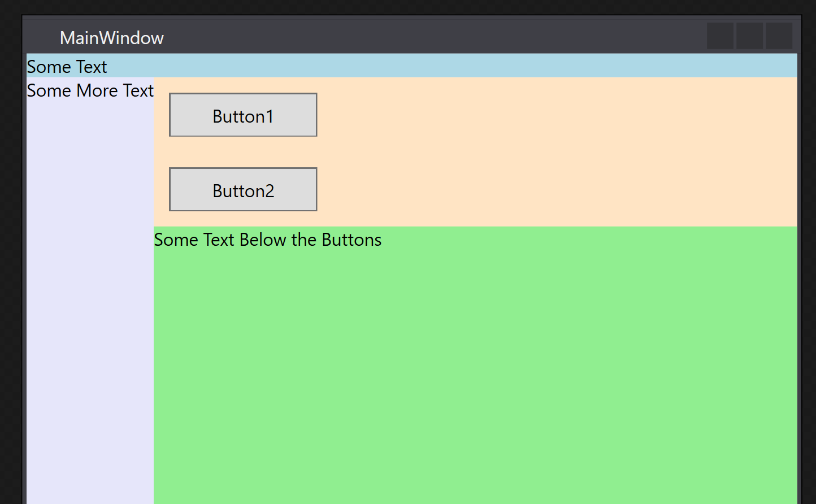Image resolution: width=816 pixels, height=504 pixels.
Task: Click the gap between Button1 and Button2
Action: coord(243,152)
